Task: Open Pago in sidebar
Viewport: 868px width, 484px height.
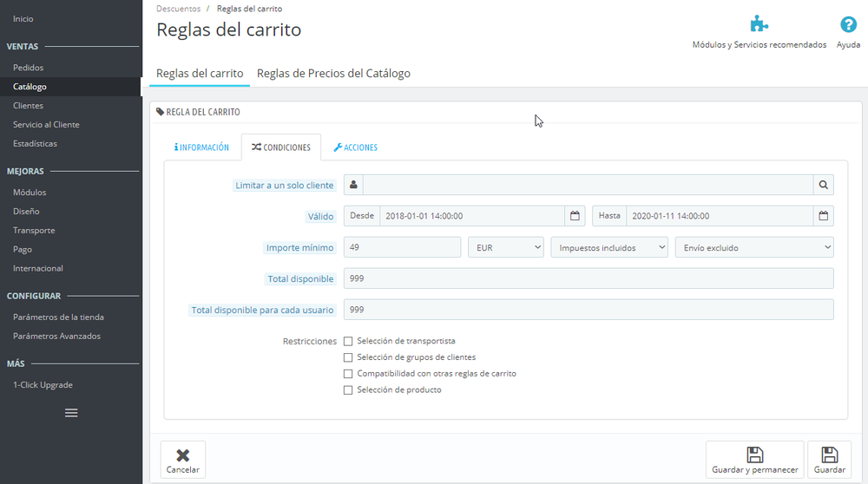Action: (23, 250)
